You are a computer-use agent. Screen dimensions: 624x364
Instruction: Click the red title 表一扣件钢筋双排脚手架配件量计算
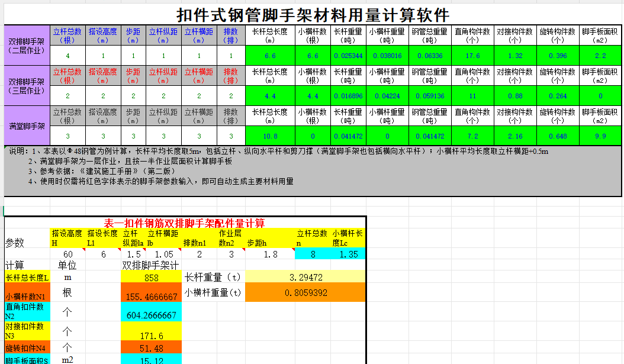(x=184, y=223)
